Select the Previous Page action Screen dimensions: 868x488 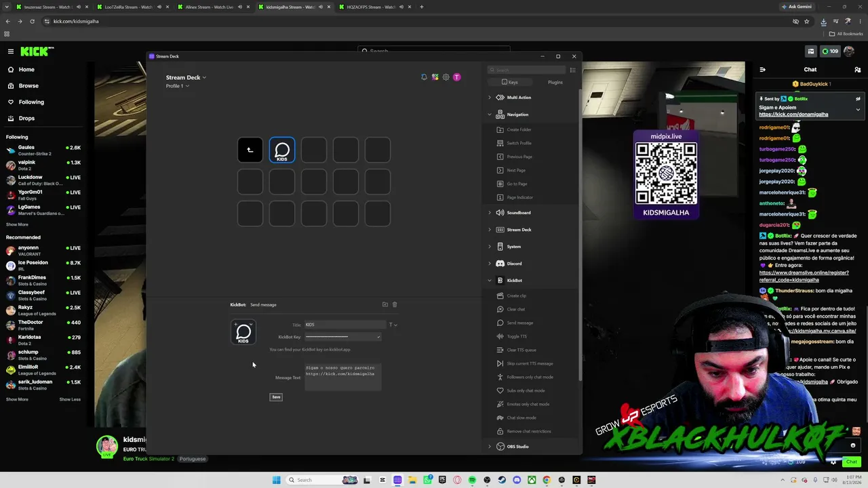519,157
